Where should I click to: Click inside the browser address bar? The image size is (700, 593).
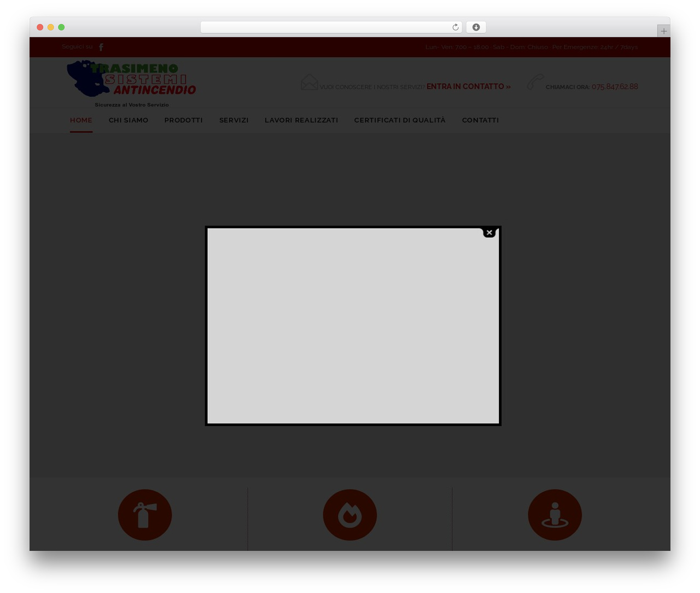(x=331, y=27)
